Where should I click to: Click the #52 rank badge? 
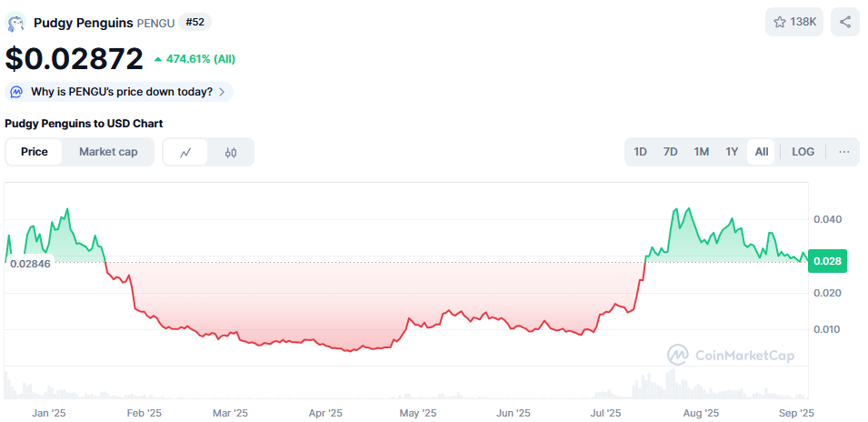pyautogui.click(x=195, y=22)
